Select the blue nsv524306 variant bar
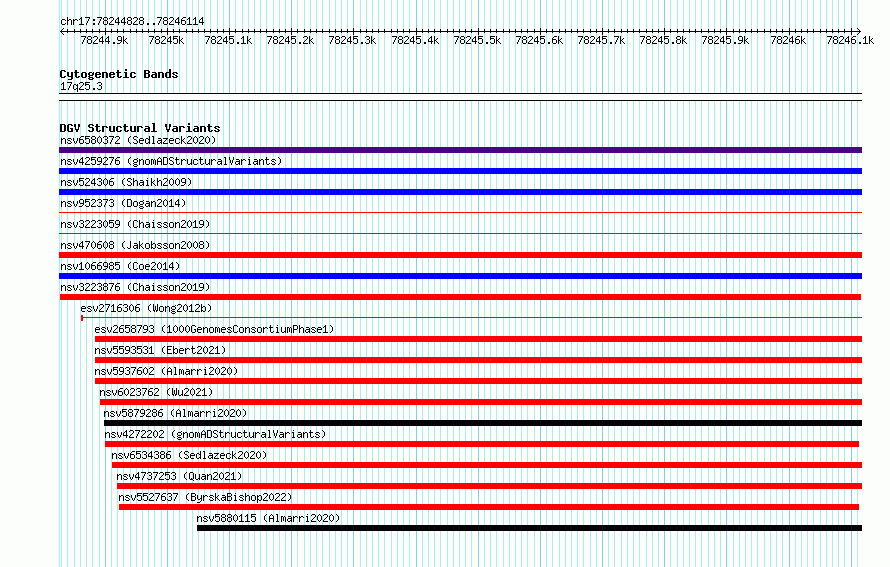Image resolution: width=890 pixels, height=567 pixels. pyautogui.click(x=460, y=192)
